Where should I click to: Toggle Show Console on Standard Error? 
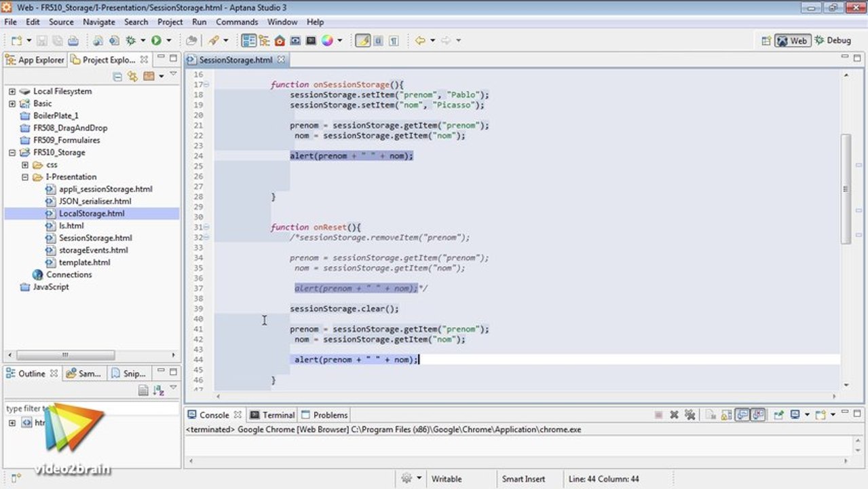pos(758,415)
